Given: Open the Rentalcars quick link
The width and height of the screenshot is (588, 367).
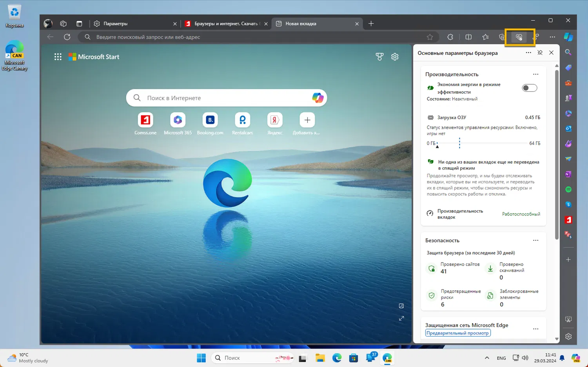Looking at the screenshot, I should point(242,124).
